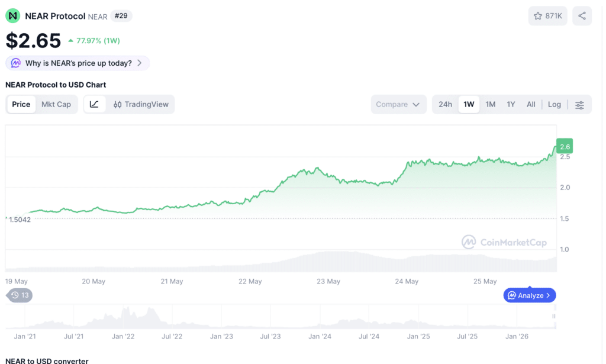Click the 'NEAR Protocol to USD Chart' heading

56,85
